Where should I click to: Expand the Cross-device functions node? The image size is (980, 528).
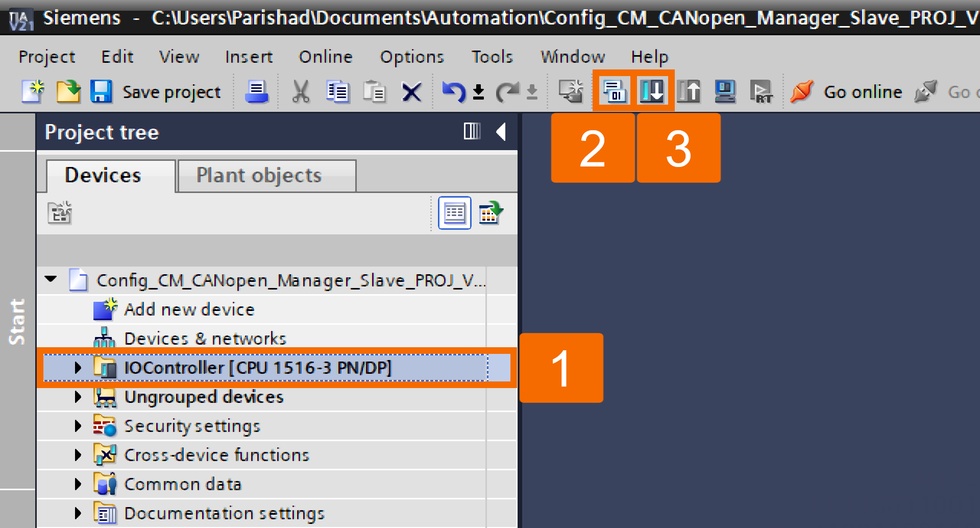tap(78, 455)
